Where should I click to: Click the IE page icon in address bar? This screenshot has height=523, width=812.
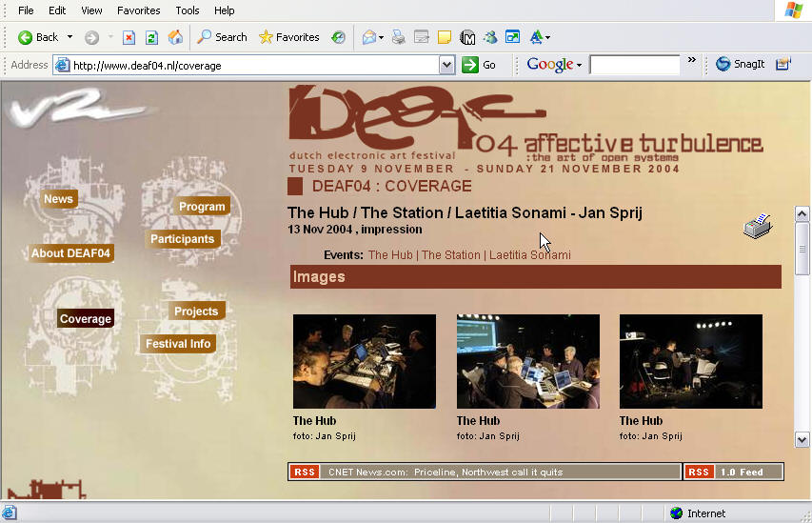[62, 66]
